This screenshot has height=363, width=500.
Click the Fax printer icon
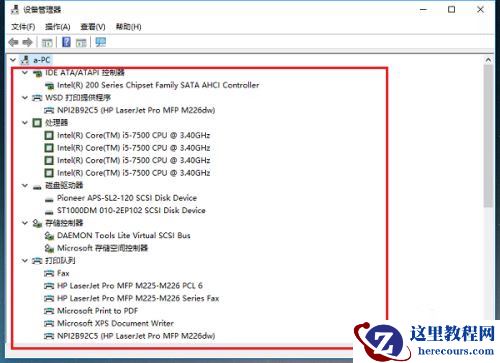(x=49, y=274)
